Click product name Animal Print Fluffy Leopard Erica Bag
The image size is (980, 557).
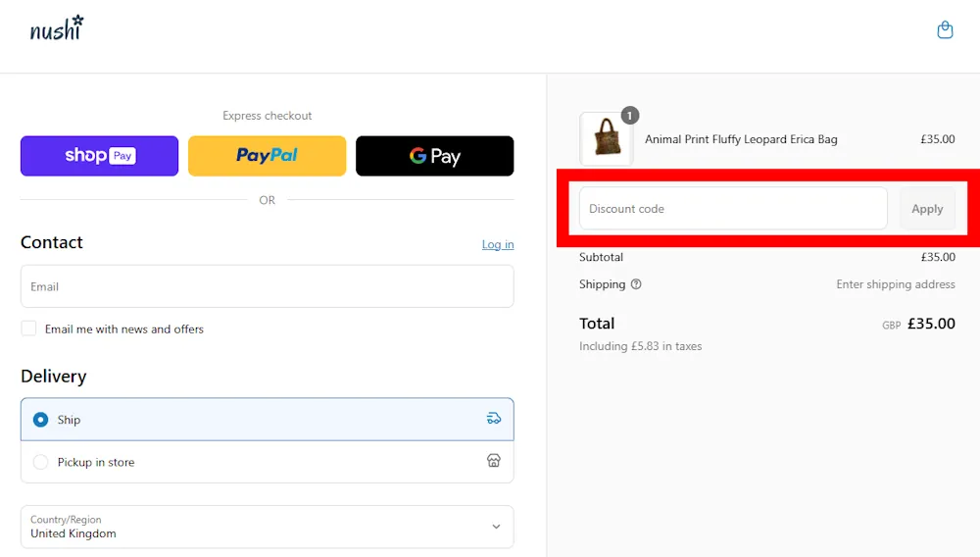point(741,139)
